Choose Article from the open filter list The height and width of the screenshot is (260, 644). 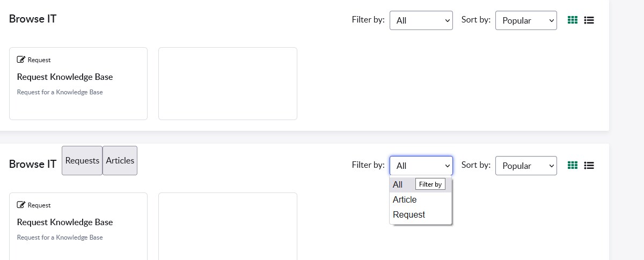click(405, 199)
